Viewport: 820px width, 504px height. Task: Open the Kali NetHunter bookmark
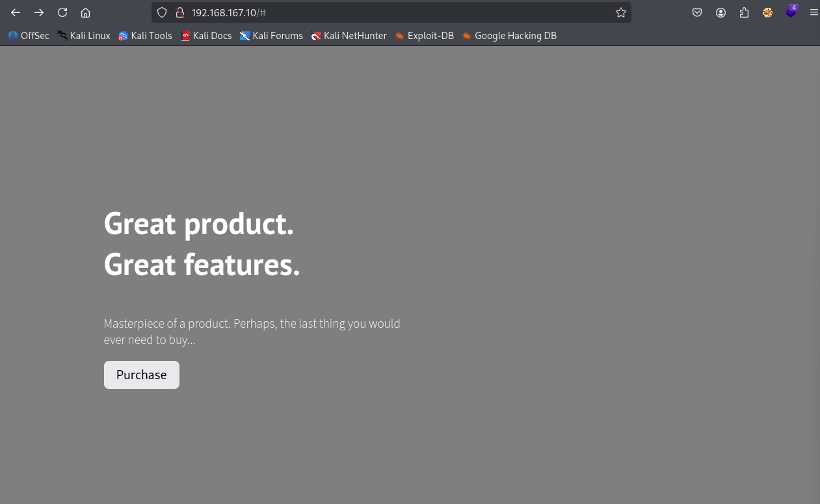349,36
